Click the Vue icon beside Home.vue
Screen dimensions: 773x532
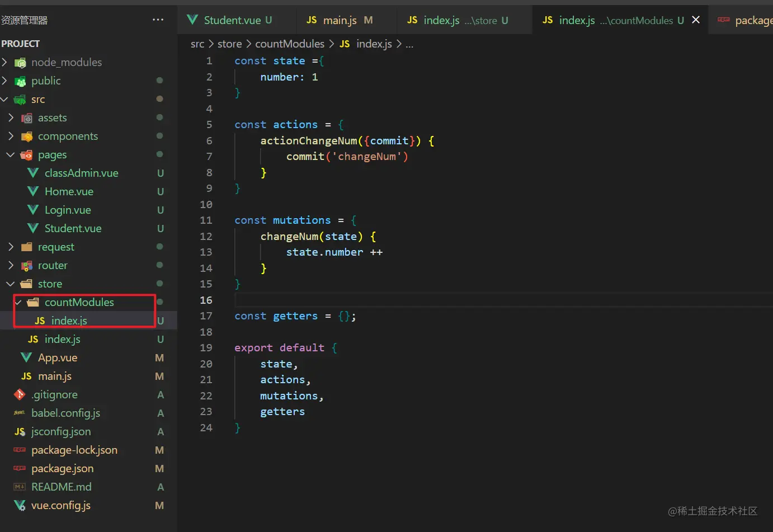(33, 191)
